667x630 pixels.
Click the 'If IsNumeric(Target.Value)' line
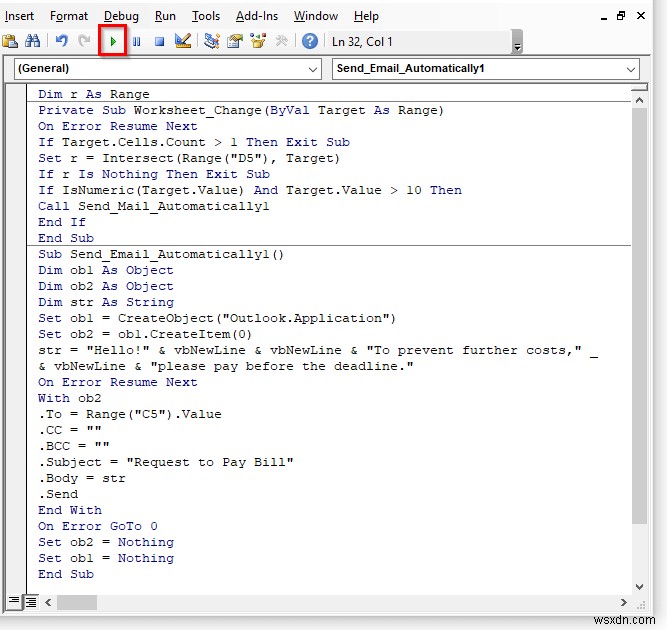point(250,190)
